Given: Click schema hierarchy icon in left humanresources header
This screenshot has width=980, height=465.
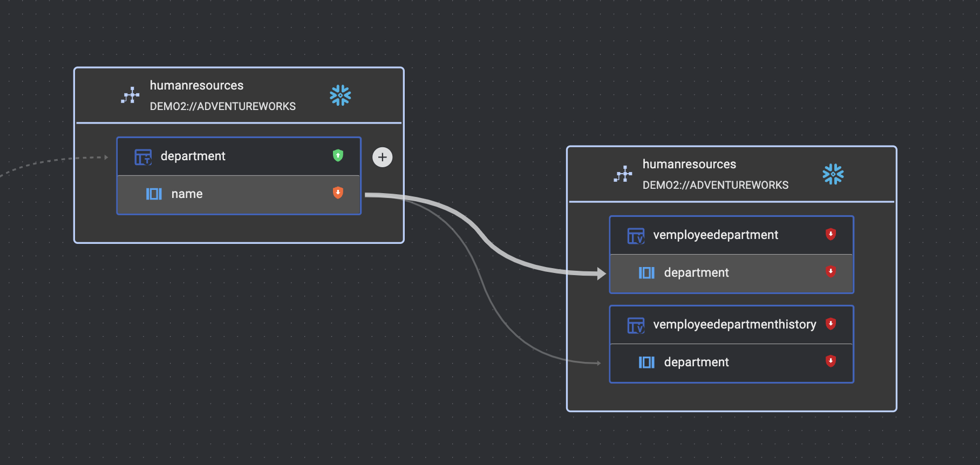Looking at the screenshot, I should (130, 95).
